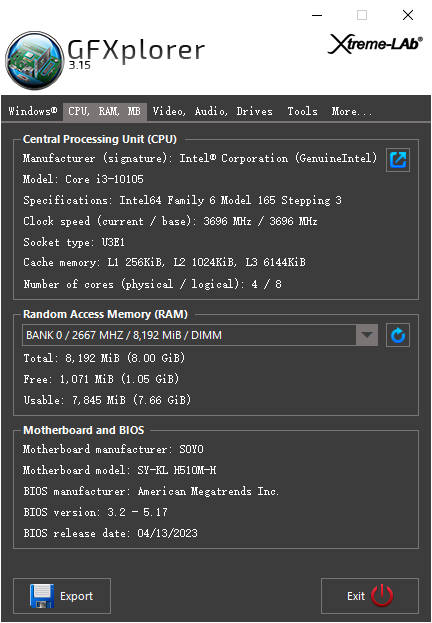Click the Exit button
Viewport: 432px width, 623px height.
[x=370, y=596]
